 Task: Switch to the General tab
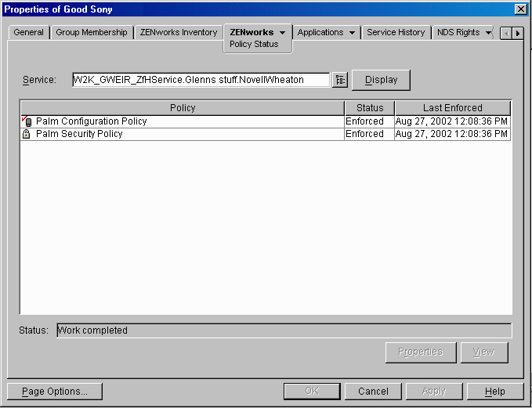pyautogui.click(x=28, y=32)
